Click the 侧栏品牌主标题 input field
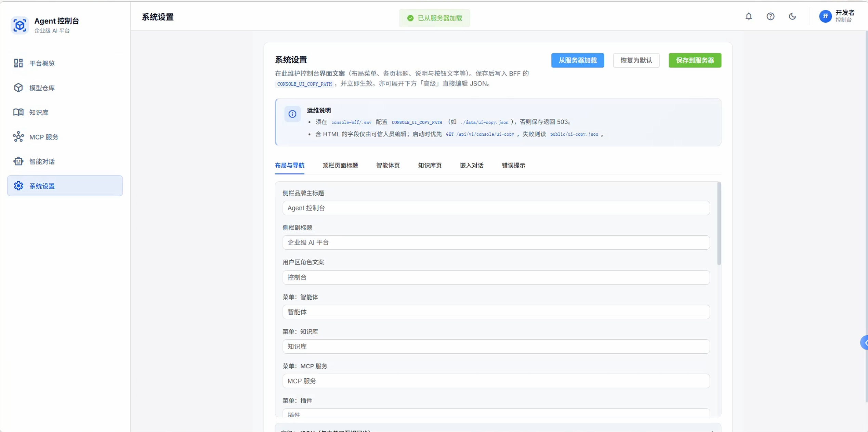 (x=495, y=208)
